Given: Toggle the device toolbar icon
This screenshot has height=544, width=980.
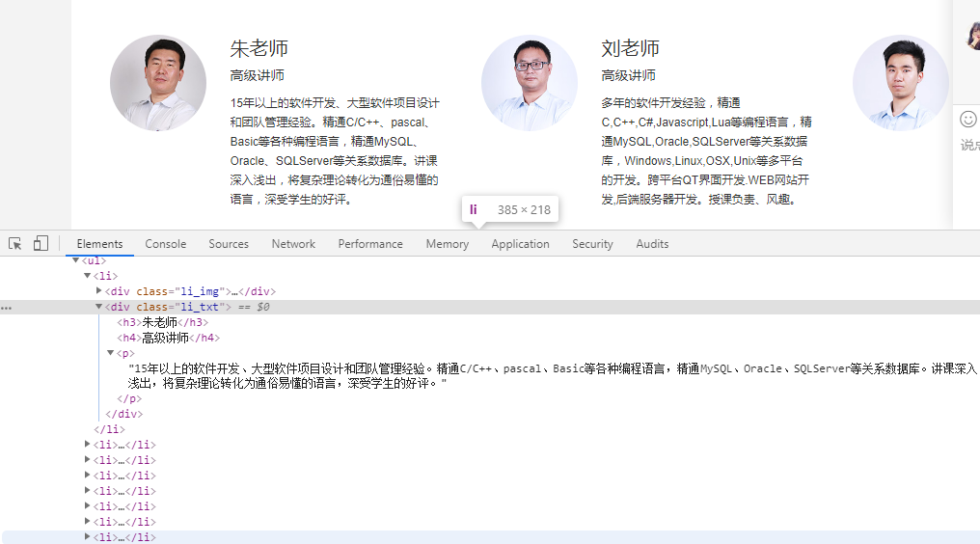Looking at the screenshot, I should pyautogui.click(x=41, y=243).
